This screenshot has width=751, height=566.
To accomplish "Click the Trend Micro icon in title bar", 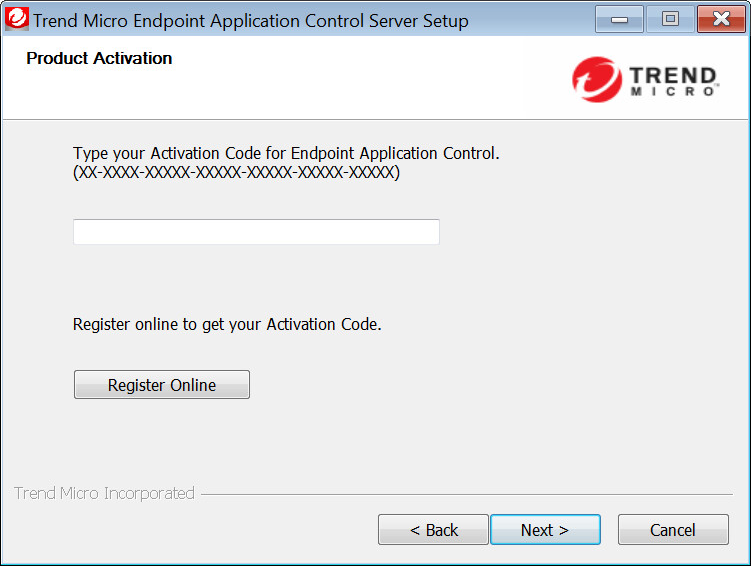I will point(17,19).
